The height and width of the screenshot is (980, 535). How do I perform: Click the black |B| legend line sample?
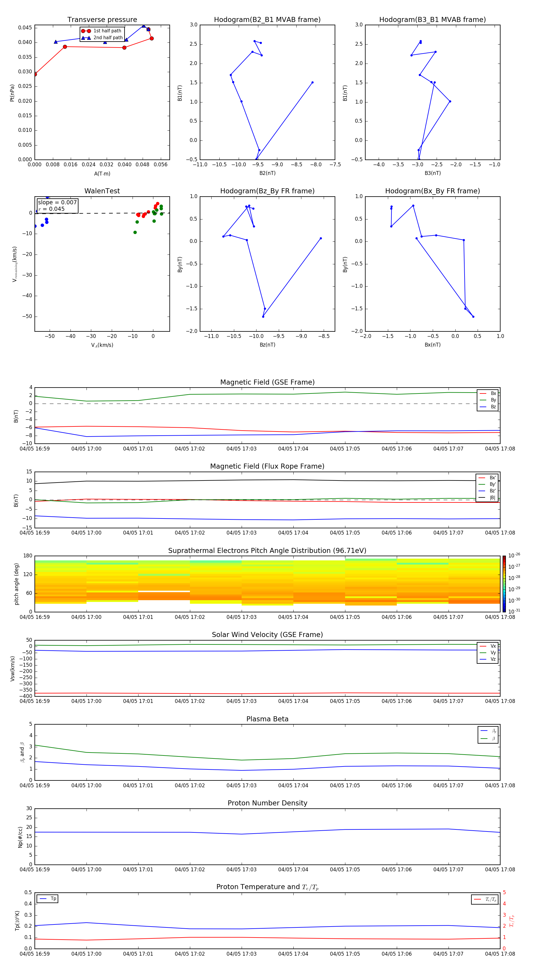click(482, 498)
